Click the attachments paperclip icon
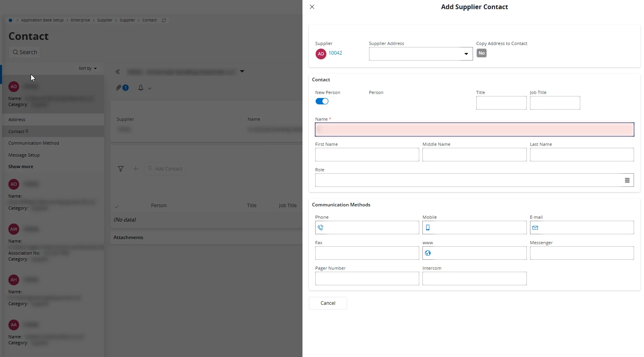The height and width of the screenshot is (357, 644). (119, 88)
